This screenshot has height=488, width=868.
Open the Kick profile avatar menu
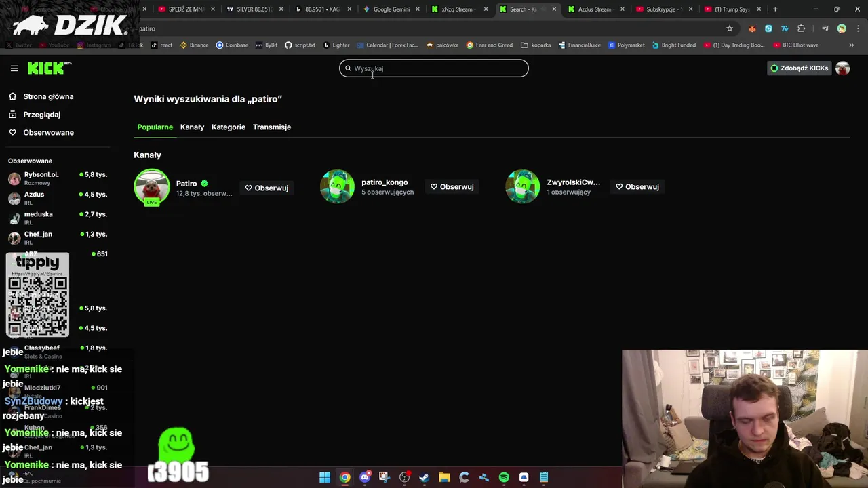pyautogui.click(x=843, y=68)
